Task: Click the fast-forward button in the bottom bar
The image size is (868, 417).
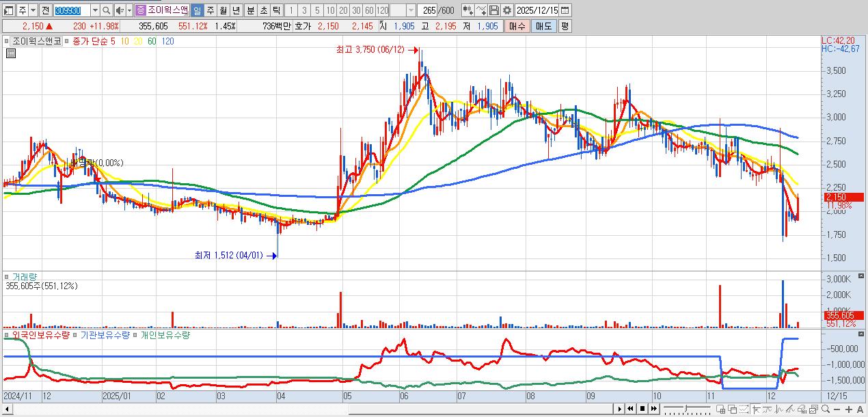Action: pos(654,409)
